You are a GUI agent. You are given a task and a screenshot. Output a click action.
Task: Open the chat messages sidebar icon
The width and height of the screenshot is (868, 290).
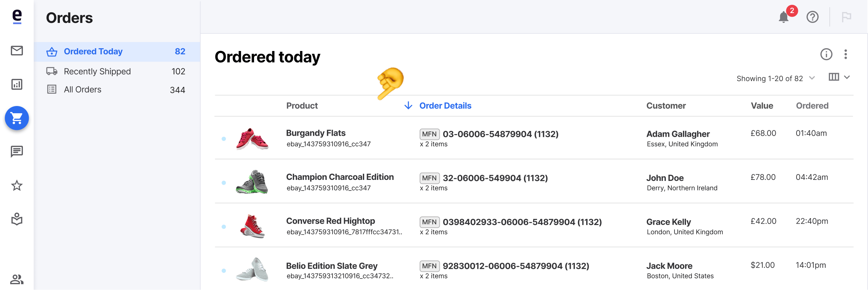click(17, 151)
